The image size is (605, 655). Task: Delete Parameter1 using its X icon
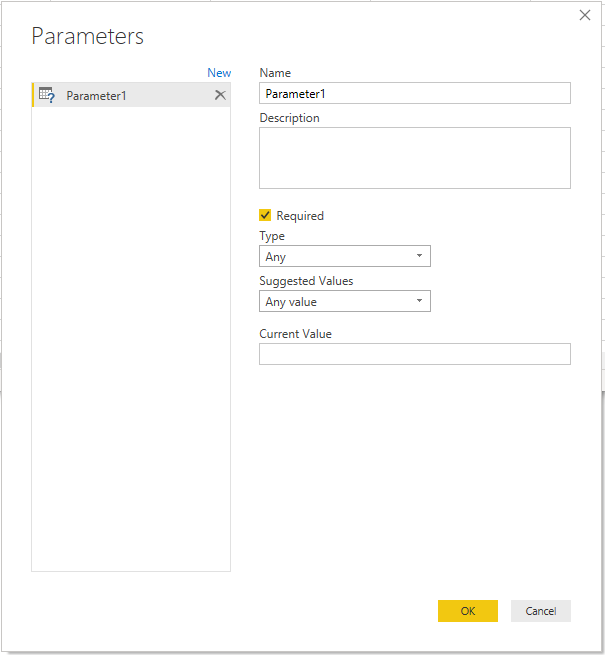pyautogui.click(x=220, y=95)
